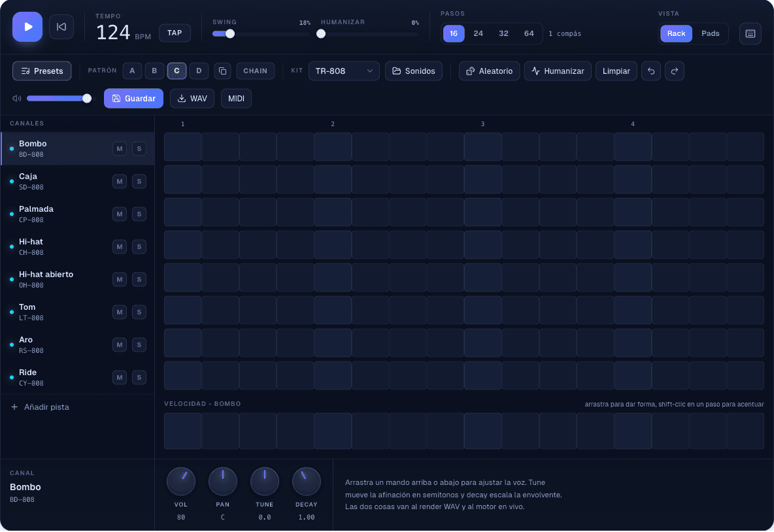Mute the Ride channel
This screenshot has height=532, width=774.
(x=120, y=378)
